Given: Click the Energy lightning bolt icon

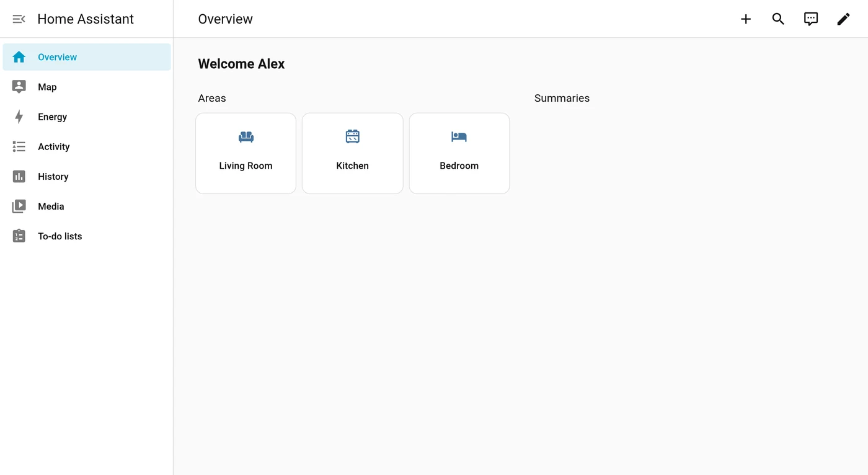Looking at the screenshot, I should pyautogui.click(x=19, y=117).
